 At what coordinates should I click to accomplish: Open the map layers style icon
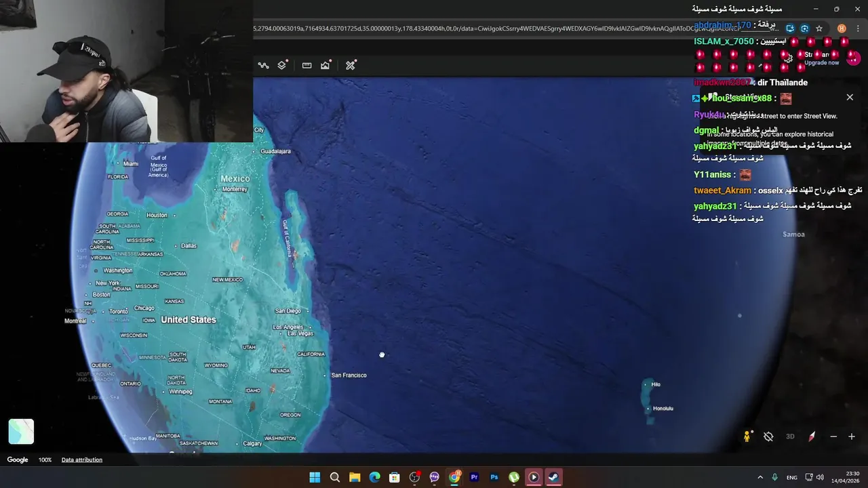tap(282, 65)
